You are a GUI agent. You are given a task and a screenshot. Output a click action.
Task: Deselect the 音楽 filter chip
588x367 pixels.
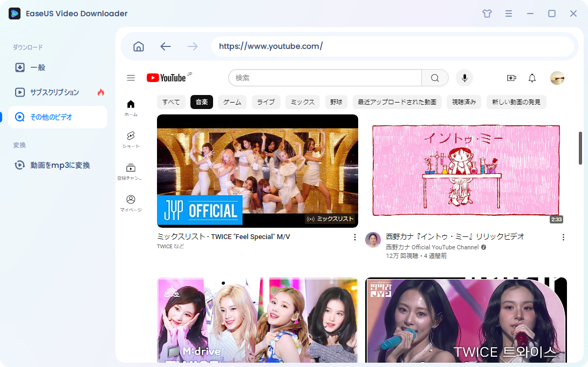[x=201, y=101]
